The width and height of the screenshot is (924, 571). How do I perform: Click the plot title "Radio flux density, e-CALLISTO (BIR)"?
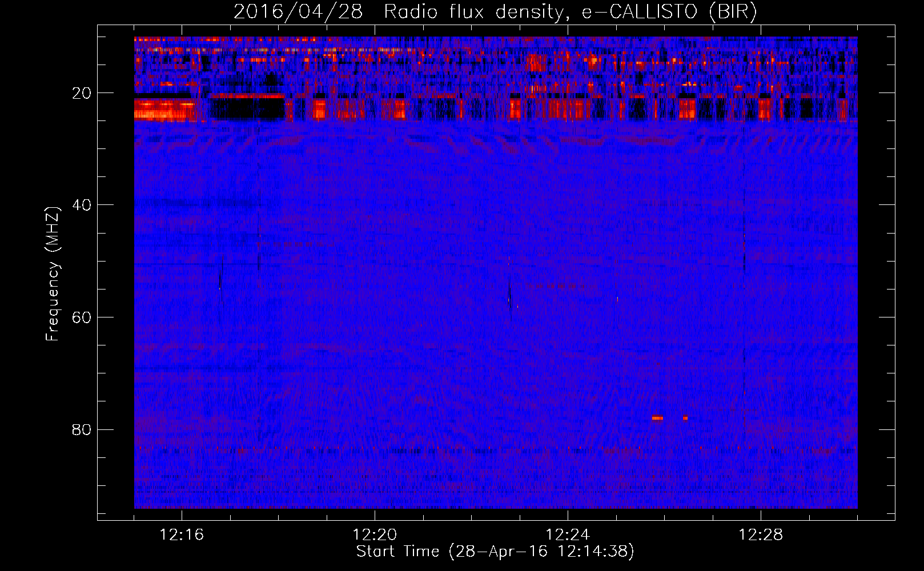[570, 11]
